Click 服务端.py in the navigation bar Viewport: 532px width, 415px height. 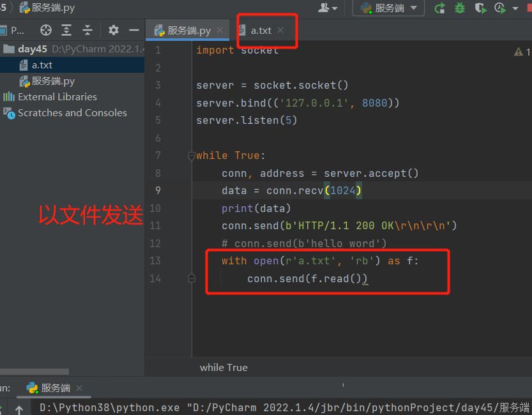(x=47, y=8)
